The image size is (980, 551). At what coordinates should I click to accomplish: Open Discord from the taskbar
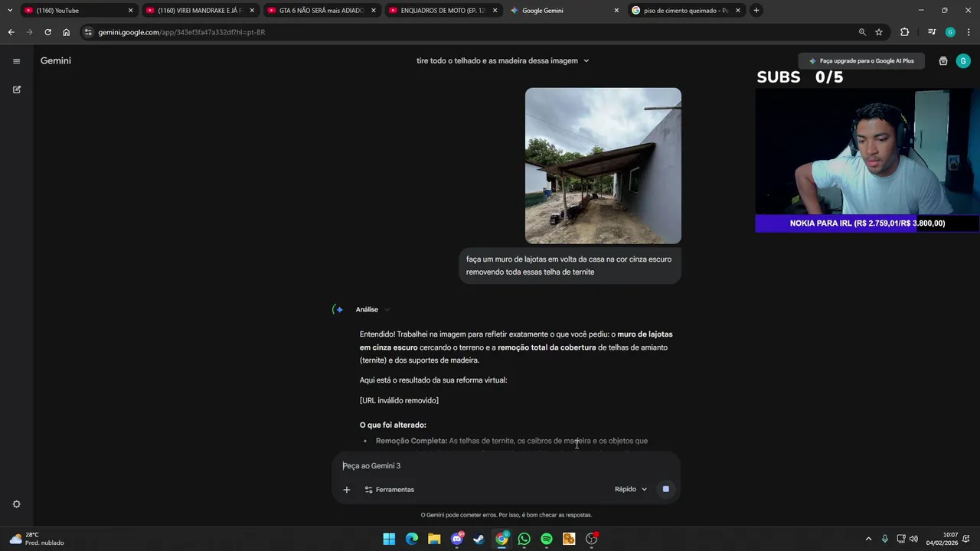(x=457, y=539)
